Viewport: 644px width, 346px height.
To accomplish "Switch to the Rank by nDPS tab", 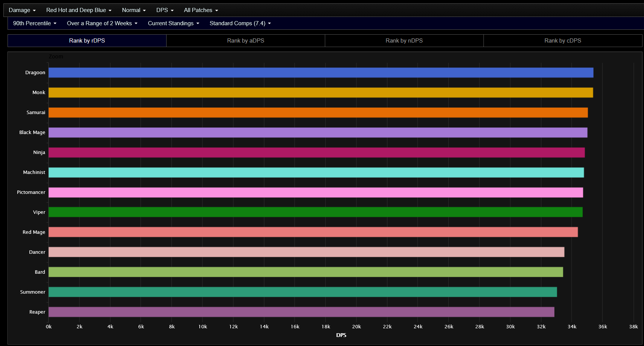I will pyautogui.click(x=404, y=41).
